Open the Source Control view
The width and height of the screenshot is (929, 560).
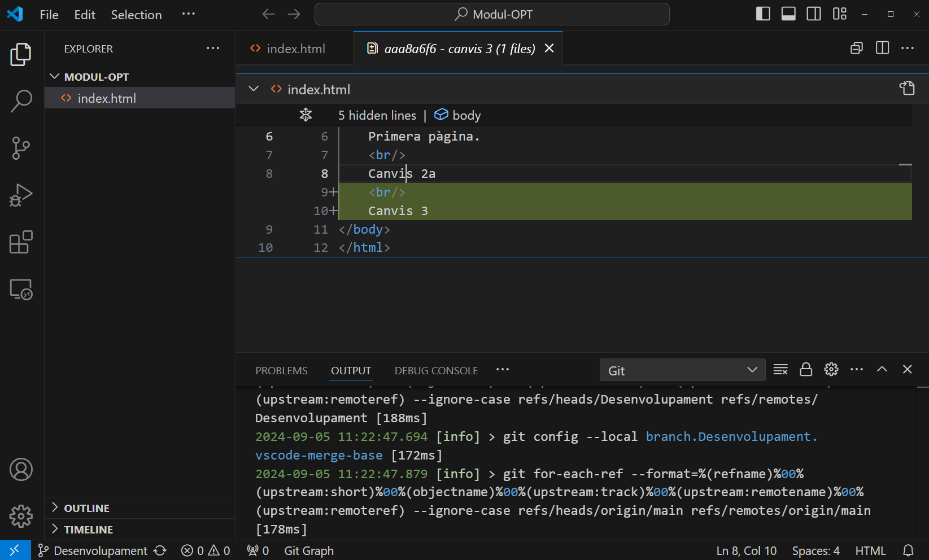[x=21, y=148]
